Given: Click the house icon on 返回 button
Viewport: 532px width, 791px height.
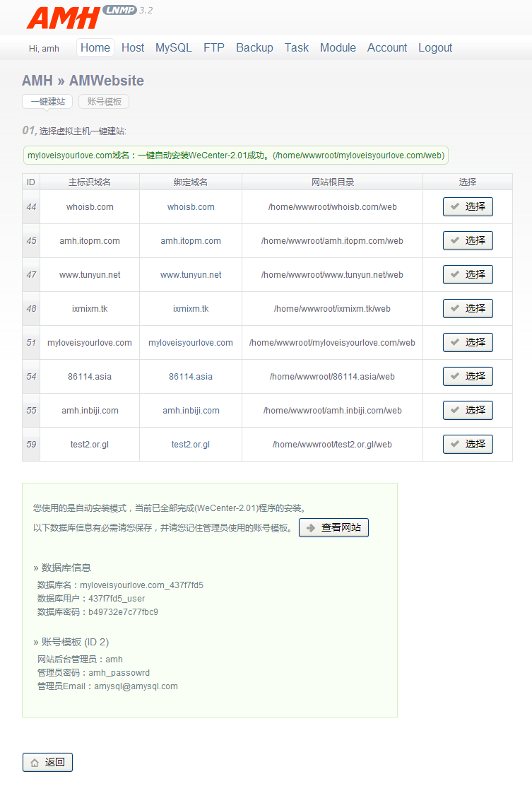Looking at the screenshot, I should [35, 763].
